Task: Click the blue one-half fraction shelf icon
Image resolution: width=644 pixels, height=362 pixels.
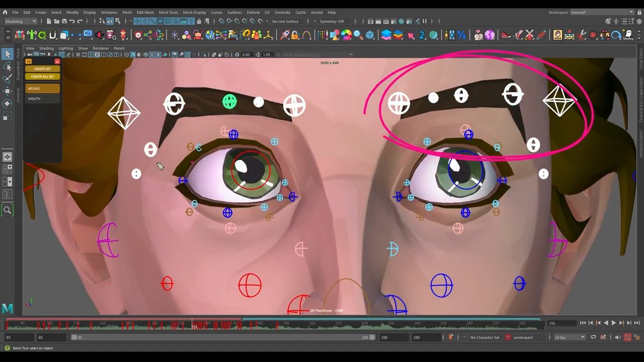Action: (461, 35)
